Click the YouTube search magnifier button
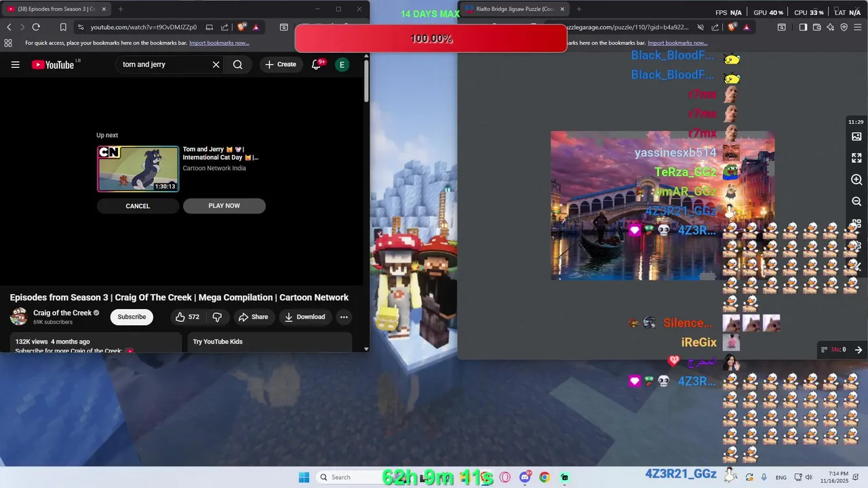 click(x=237, y=64)
